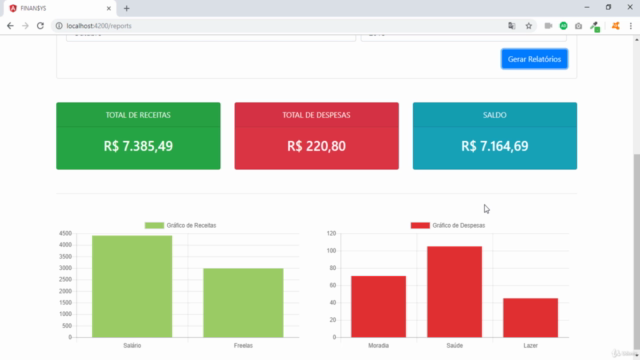
Task: Click the page vertical scrollbar thumb
Action: pos(637,253)
